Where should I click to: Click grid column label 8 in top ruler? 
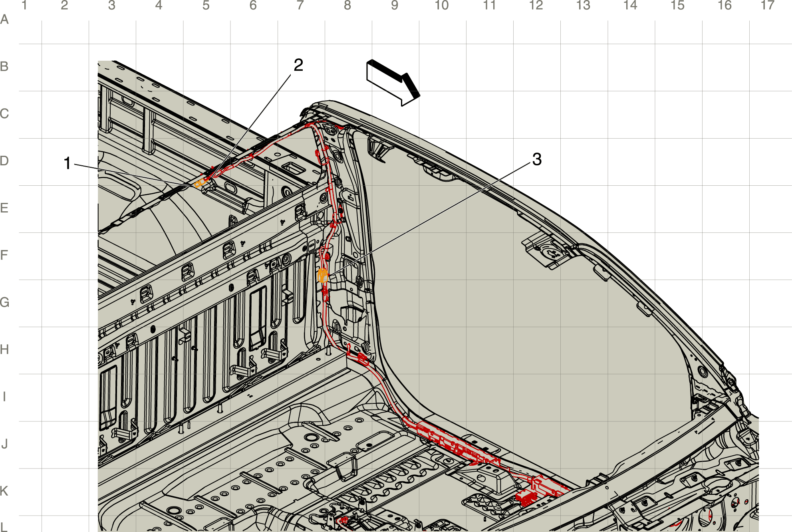[347, 6]
